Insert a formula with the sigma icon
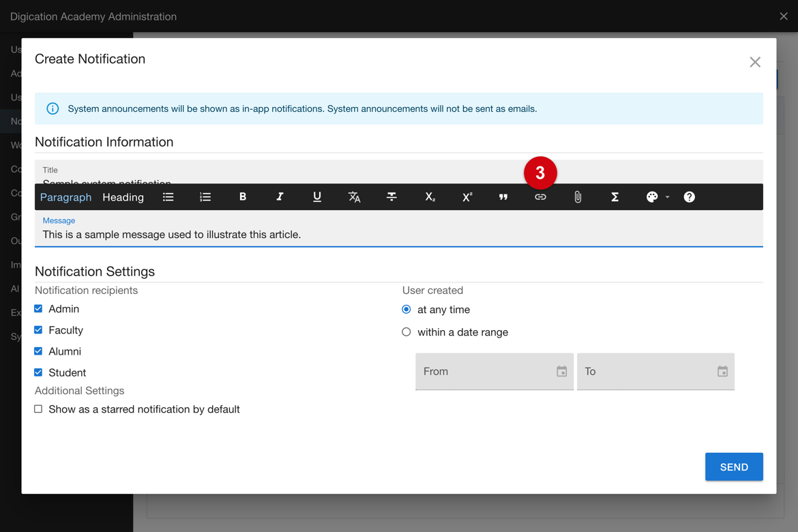 [x=615, y=197]
